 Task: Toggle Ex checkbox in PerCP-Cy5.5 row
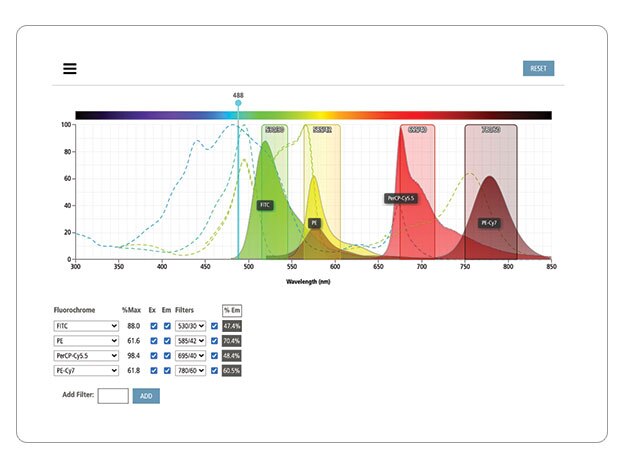154,356
